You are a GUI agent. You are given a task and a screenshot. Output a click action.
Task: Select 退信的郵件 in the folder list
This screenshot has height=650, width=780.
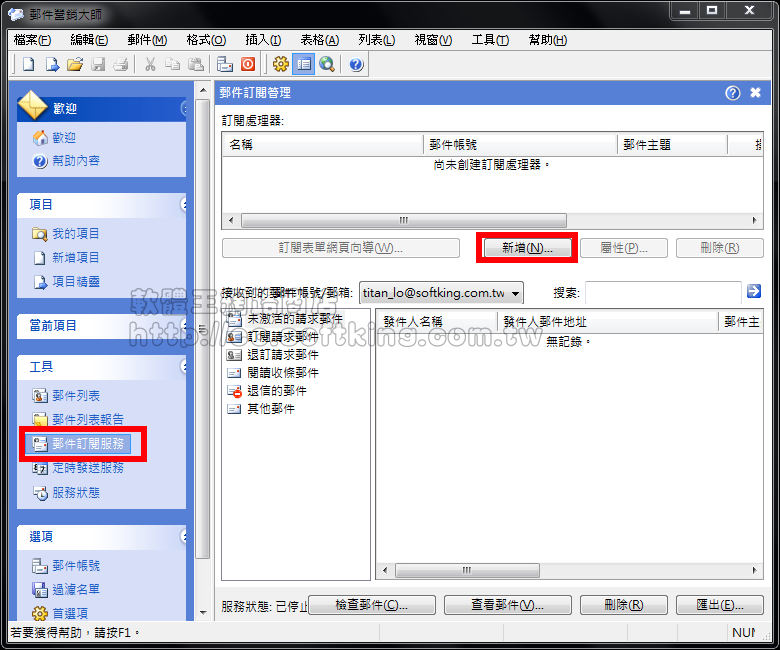276,390
